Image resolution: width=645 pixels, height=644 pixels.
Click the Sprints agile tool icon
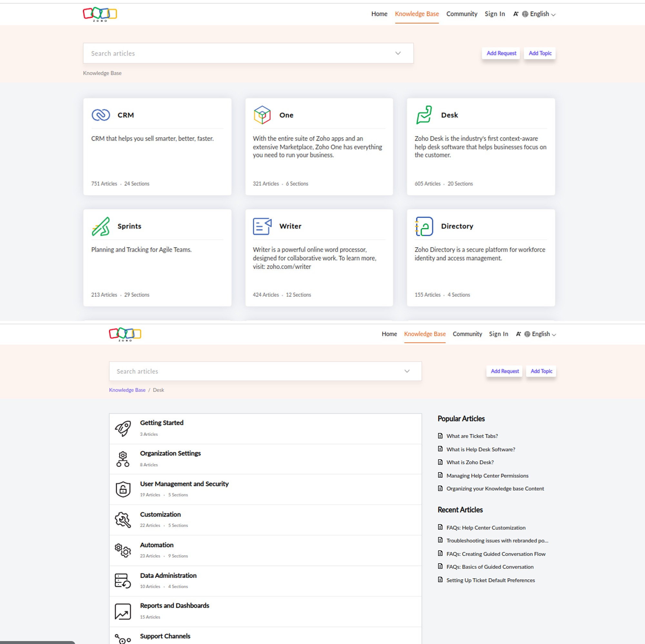click(100, 226)
